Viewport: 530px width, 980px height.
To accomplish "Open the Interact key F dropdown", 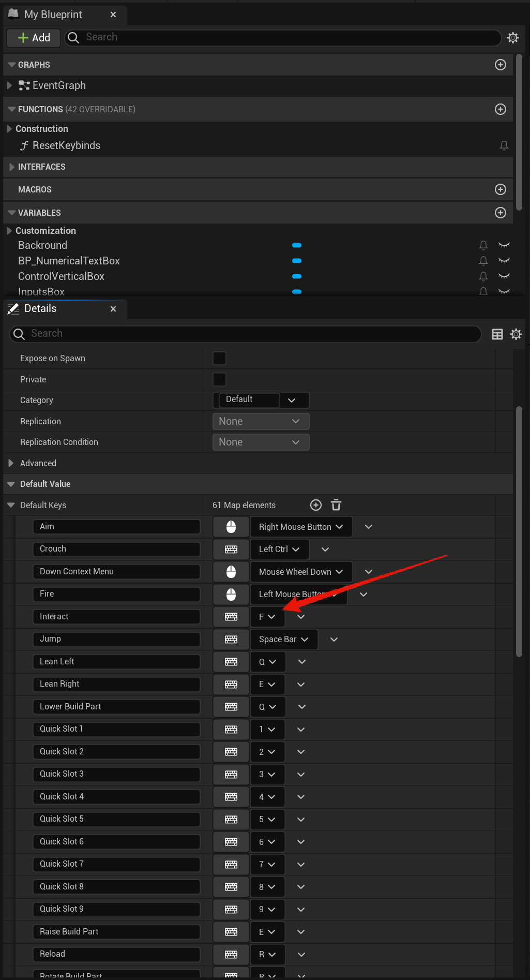I will point(267,617).
